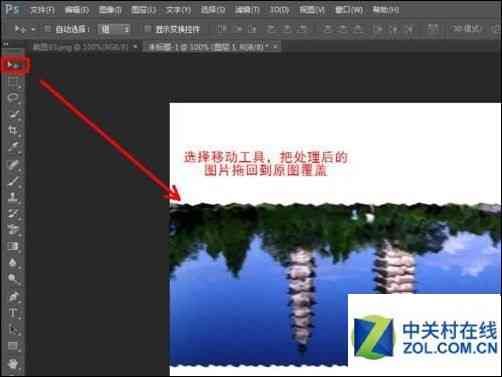Close the 未标题-1 document tab
Image resolution: width=502 pixels, height=377 pixels.
275,47
